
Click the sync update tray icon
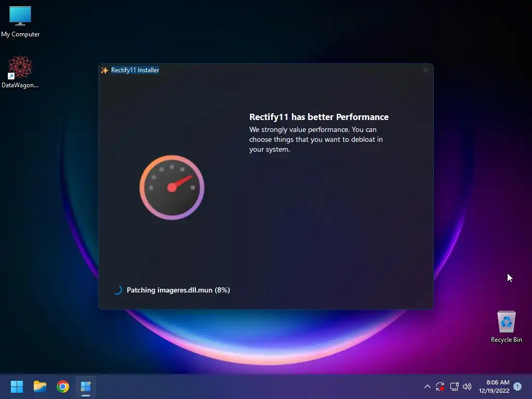(440, 387)
